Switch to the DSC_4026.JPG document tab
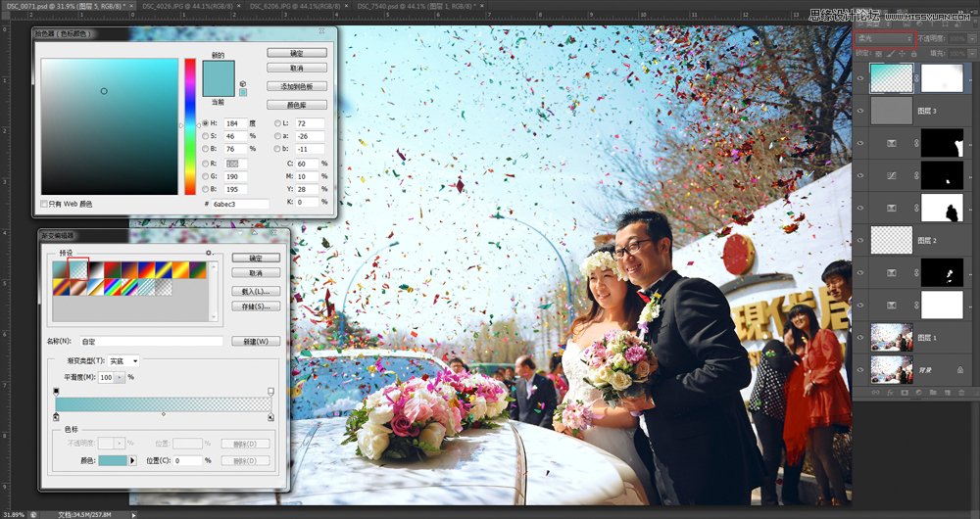This screenshot has width=980, height=519. tap(190, 6)
